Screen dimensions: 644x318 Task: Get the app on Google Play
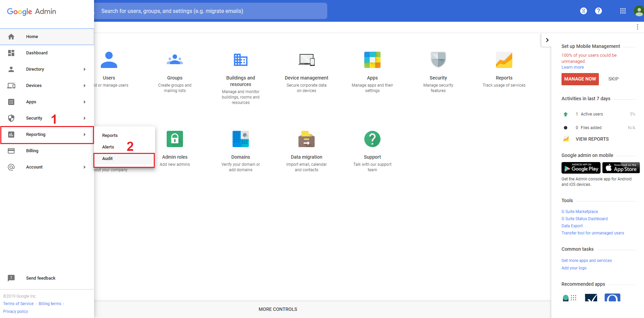coord(581,168)
